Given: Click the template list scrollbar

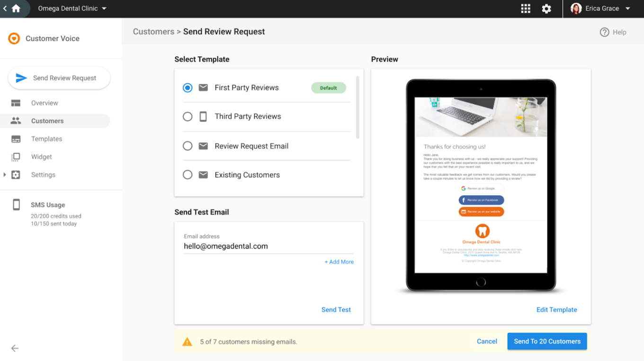Looking at the screenshot, I should [x=358, y=107].
